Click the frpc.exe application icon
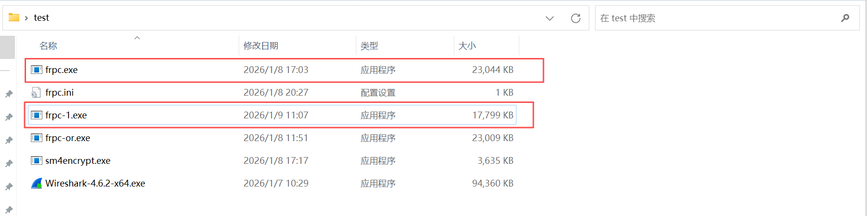 (x=36, y=70)
